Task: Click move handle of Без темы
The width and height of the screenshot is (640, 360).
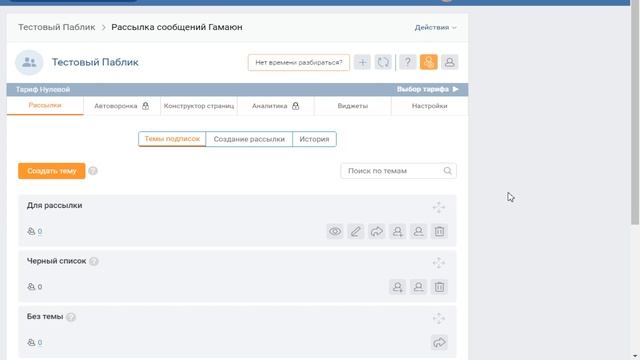Action: click(x=439, y=318)
